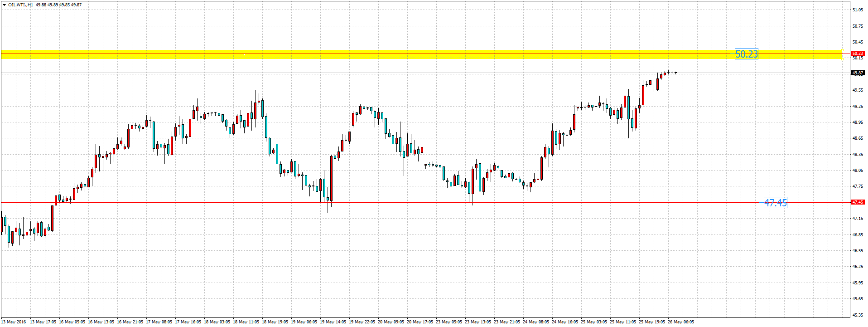Click the 48.05 price scale label
This screenshot has width=868, height=327.
pyautogui.click(x=857, y=171)
